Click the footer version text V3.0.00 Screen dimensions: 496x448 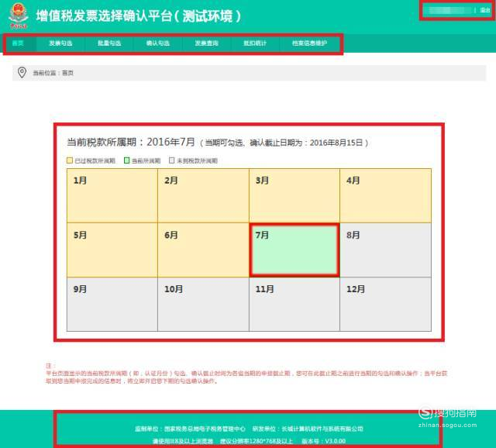336,441
